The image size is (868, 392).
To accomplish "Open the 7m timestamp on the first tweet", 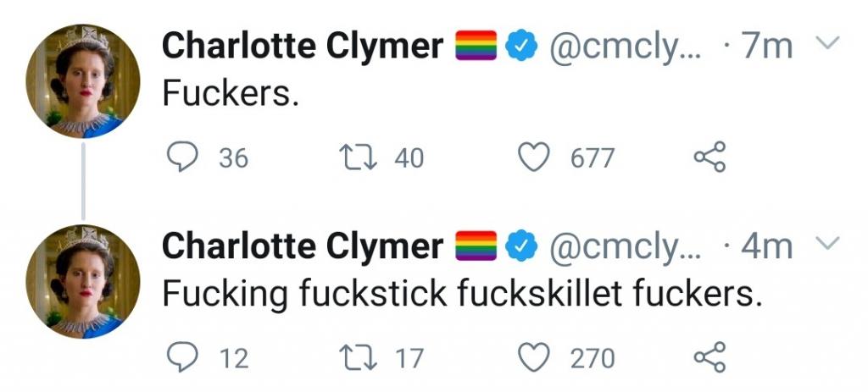I will 768,46.
